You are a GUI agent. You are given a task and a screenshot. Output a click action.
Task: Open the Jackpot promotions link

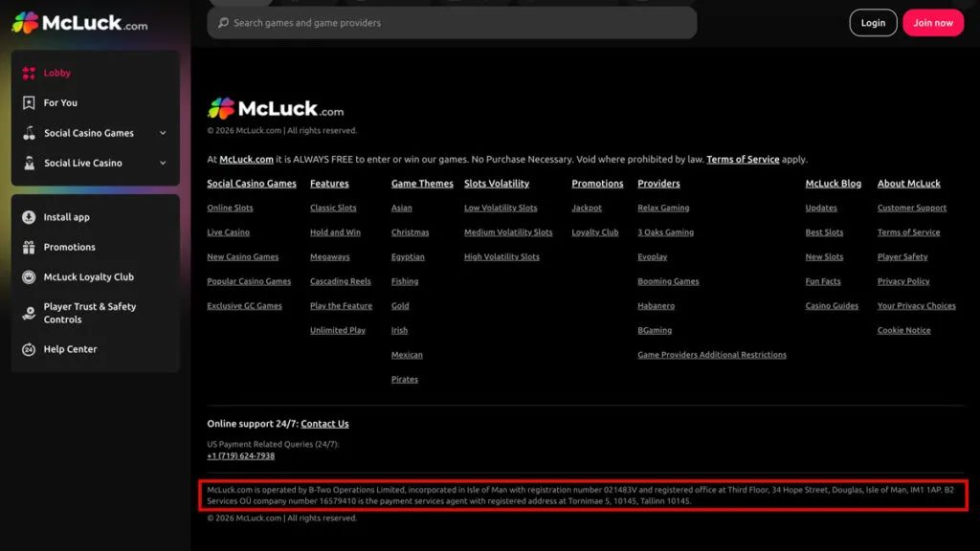(587, 208)
